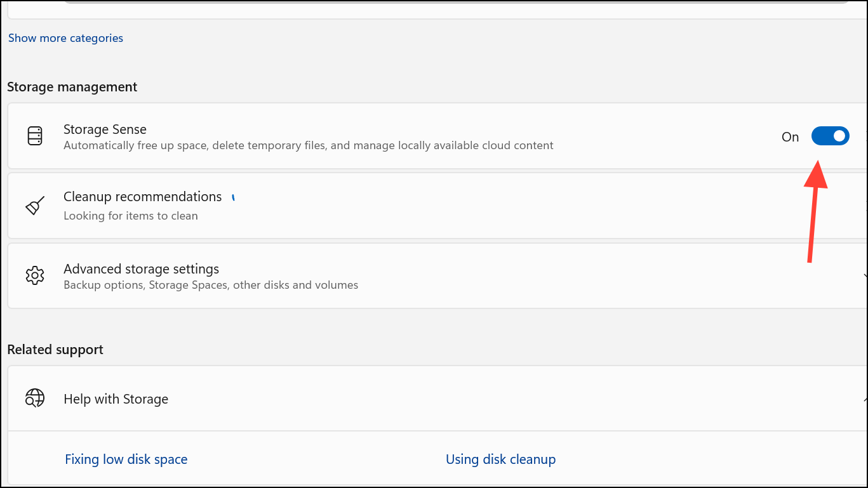
Task: Expand Advanced storage settings using its chevron
Action: [x=865, y=275]
